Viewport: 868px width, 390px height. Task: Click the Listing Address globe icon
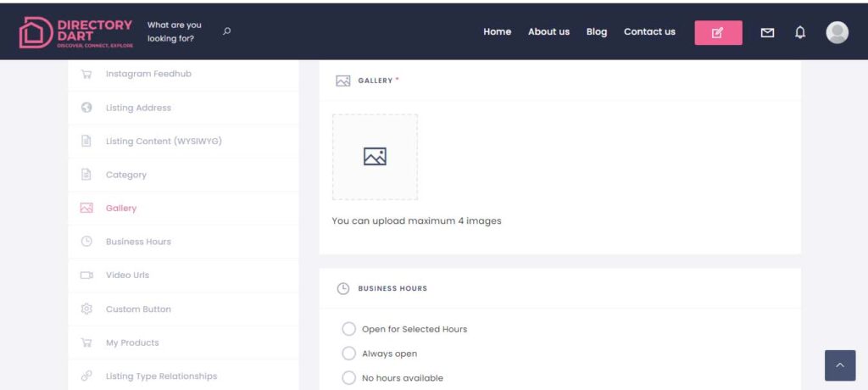coord(86,108)
